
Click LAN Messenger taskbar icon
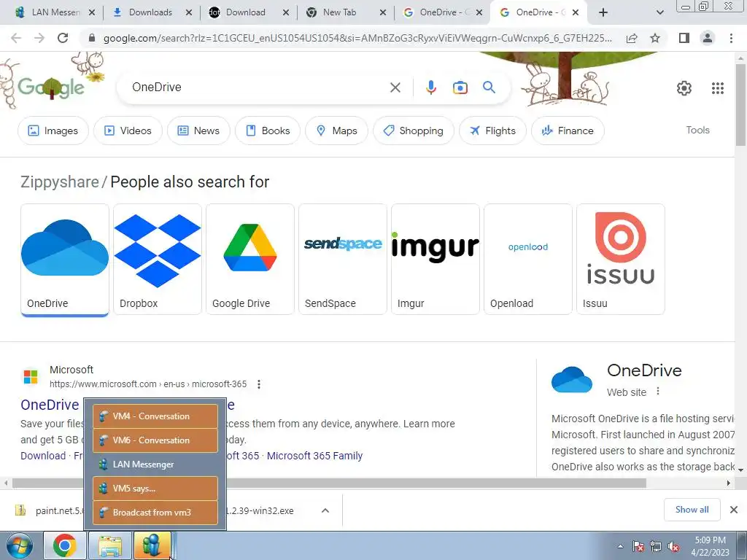coord(152,545)
